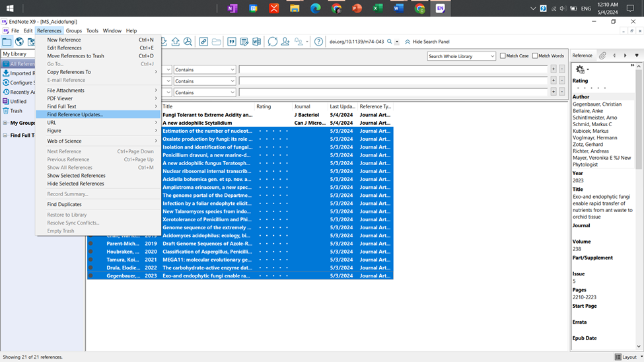Go to next reference arrow
This screenshot has height=362, width=644.
(x=625, y=55)
